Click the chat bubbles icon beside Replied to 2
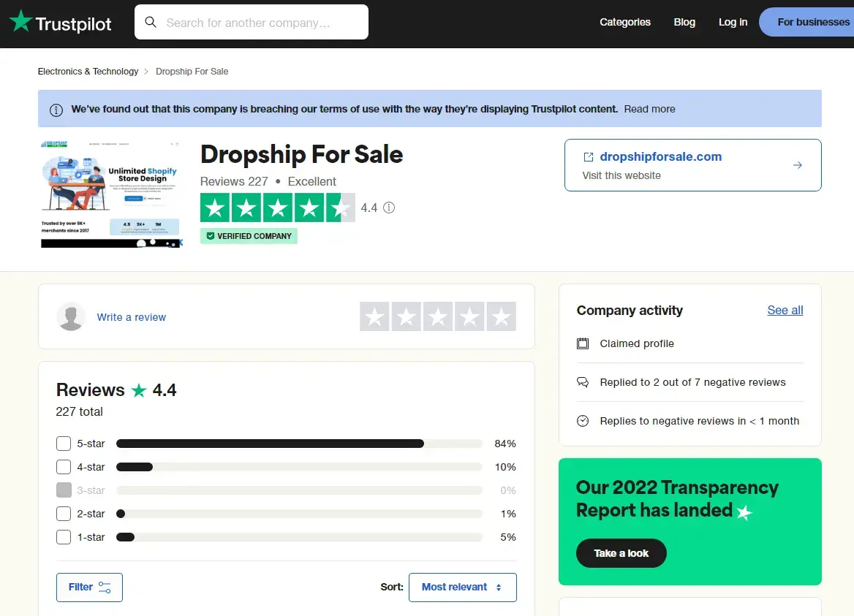Viewport: 854px width, 616px height. [x=583, y=382]
